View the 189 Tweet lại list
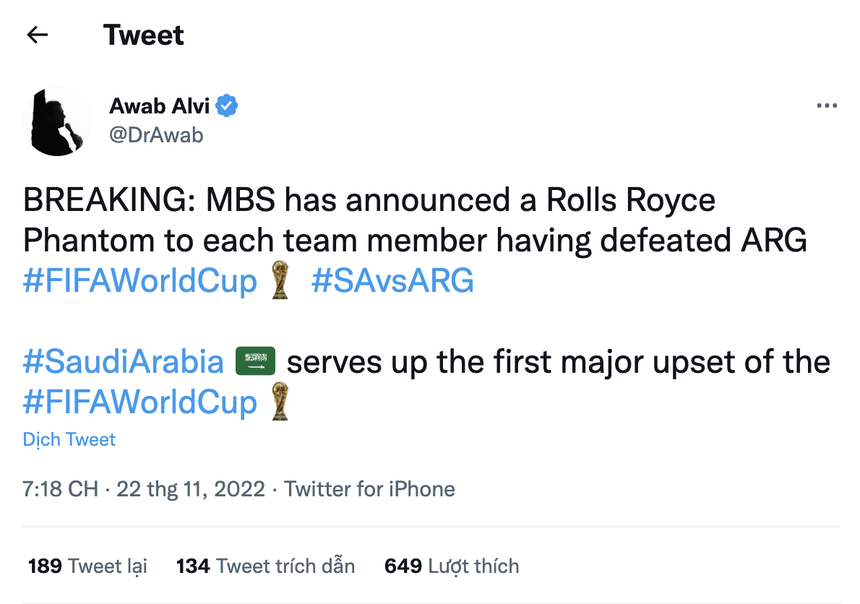This screenshot has height=604, width=860. tap(87, 566)
